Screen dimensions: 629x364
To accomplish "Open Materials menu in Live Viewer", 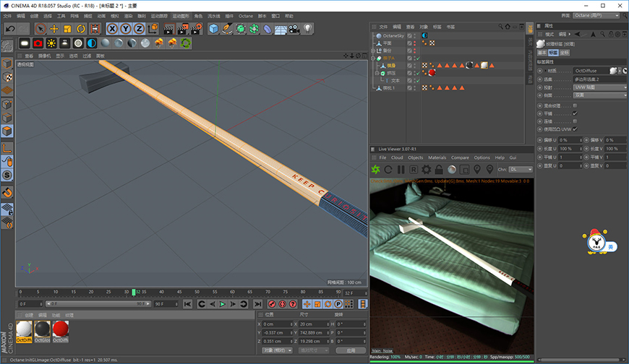I will [437, 157].
